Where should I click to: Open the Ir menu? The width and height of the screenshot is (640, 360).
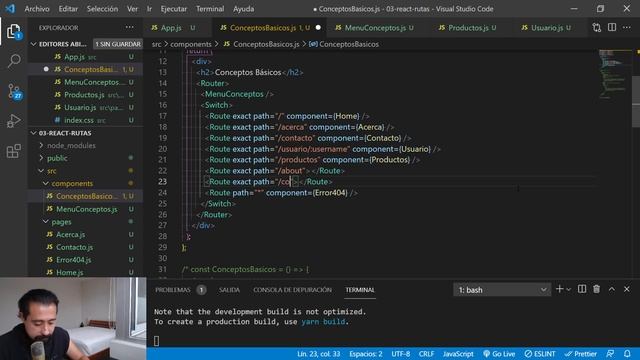coord(149,9)
